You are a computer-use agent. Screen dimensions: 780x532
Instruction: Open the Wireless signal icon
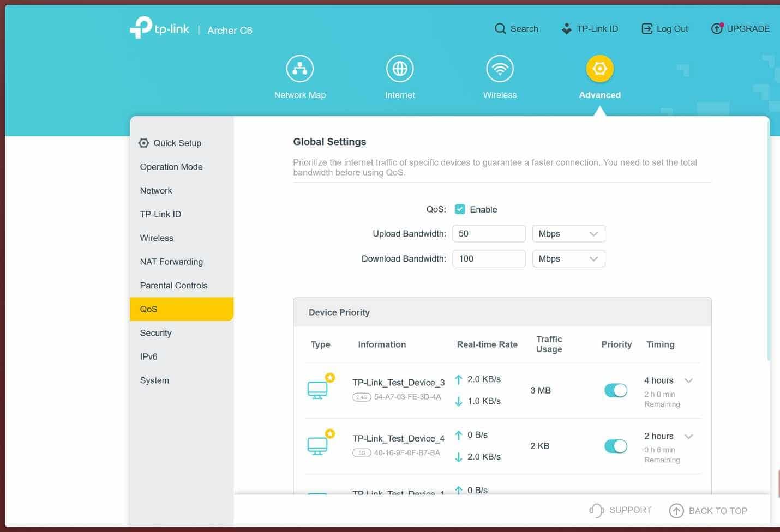click(x=500, y=69)
